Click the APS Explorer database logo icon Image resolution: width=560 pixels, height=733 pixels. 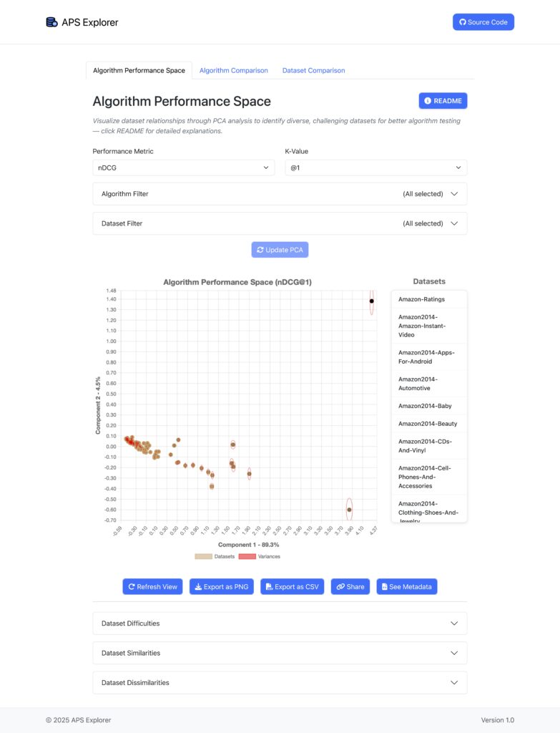click(51, 22)
